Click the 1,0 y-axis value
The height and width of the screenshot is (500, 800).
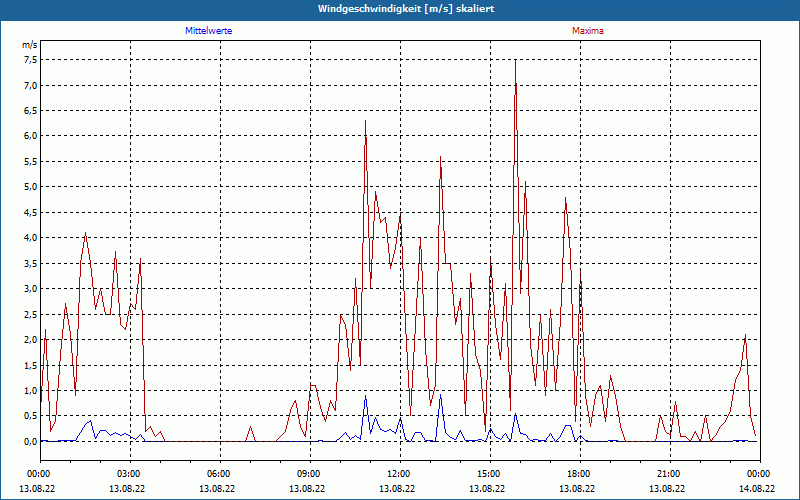31,391
